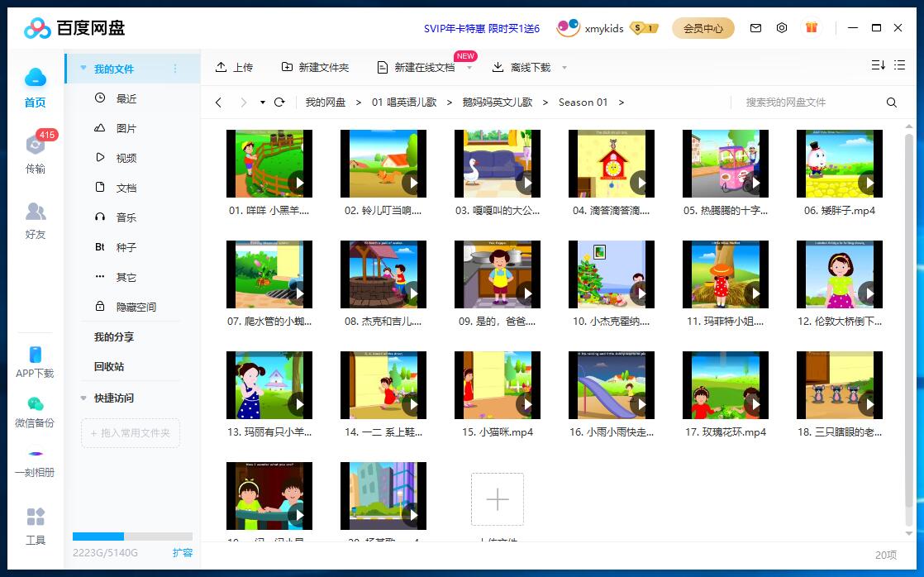Select the 视频 (videos) filter
The image size is (924, 577).
coord(126,157)
